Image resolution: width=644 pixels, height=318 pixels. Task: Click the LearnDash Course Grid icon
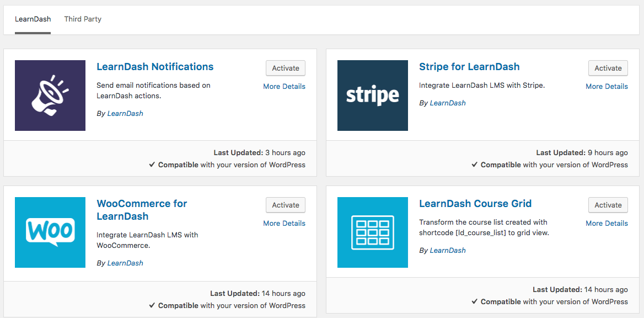coord(372,232)
